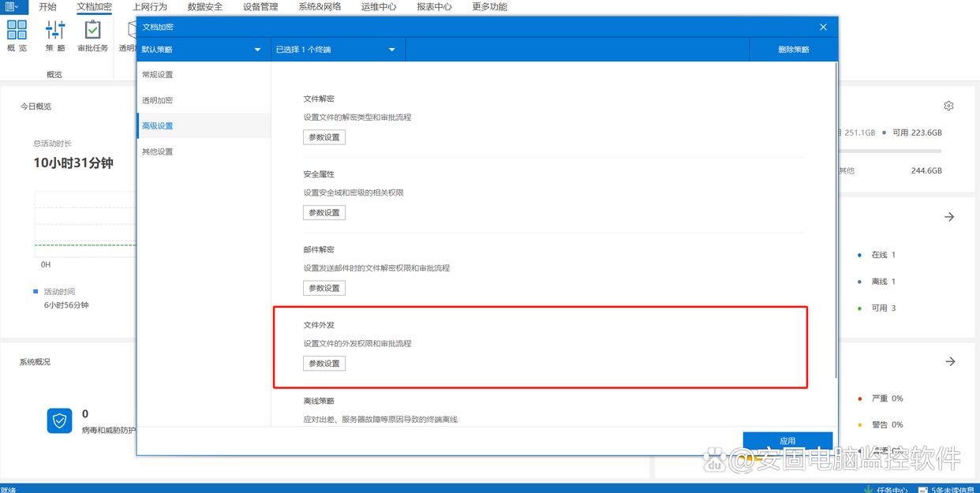Switch to the 开始 menu tab
The image size is (980, 493).
point(48,6)
